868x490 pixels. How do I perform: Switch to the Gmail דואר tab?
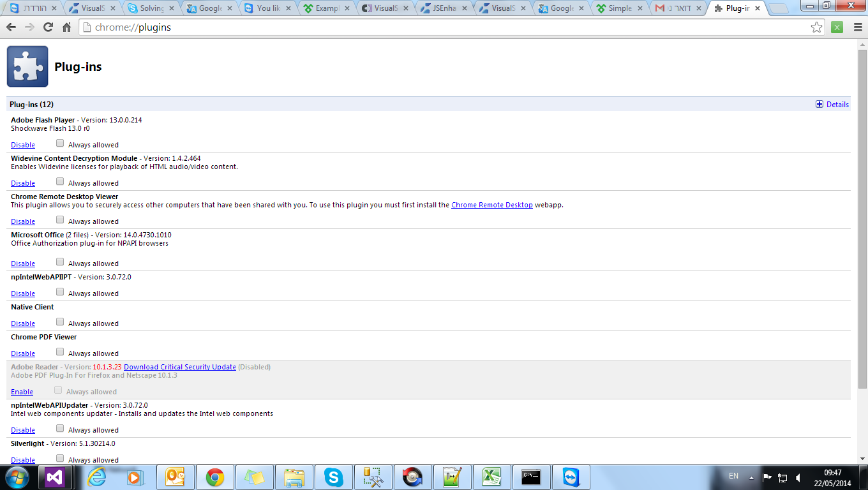click(677, 8)
